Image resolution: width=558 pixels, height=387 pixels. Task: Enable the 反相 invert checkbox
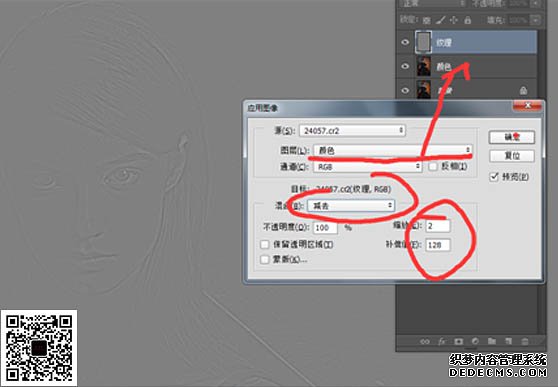click(433, 166)
